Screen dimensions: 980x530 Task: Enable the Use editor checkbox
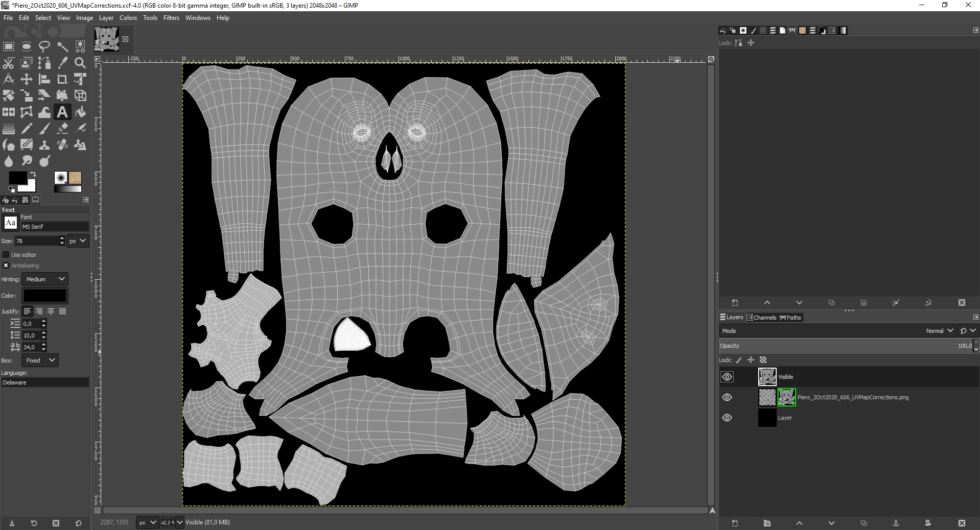click(6, 255)
